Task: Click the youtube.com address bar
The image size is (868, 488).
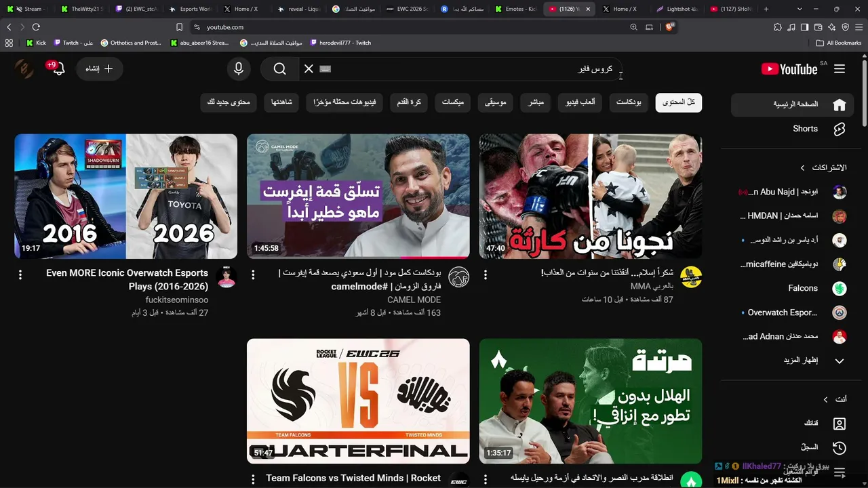Action: 407,27
